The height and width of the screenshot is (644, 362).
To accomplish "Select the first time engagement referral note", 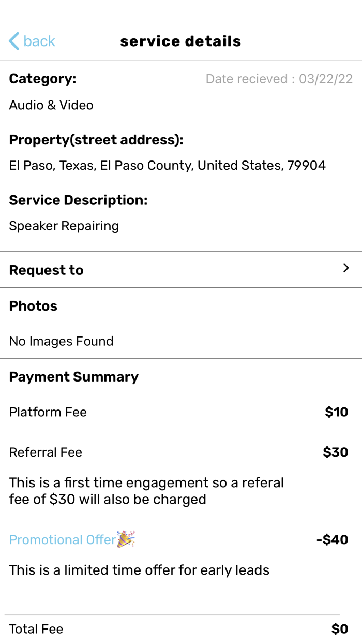I will click(146, 491).
